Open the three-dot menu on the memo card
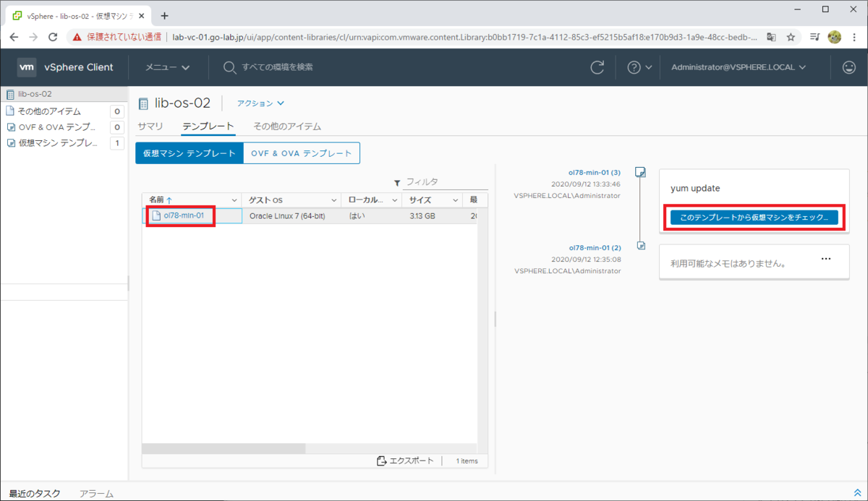This screenshot has height=501, width=868. 826,258
